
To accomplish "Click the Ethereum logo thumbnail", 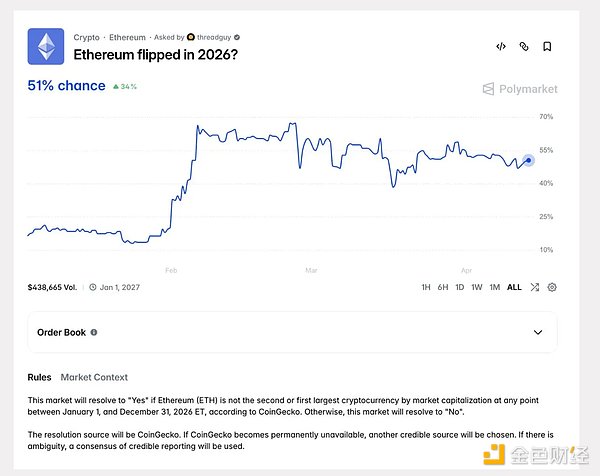I will pos(46,46).
